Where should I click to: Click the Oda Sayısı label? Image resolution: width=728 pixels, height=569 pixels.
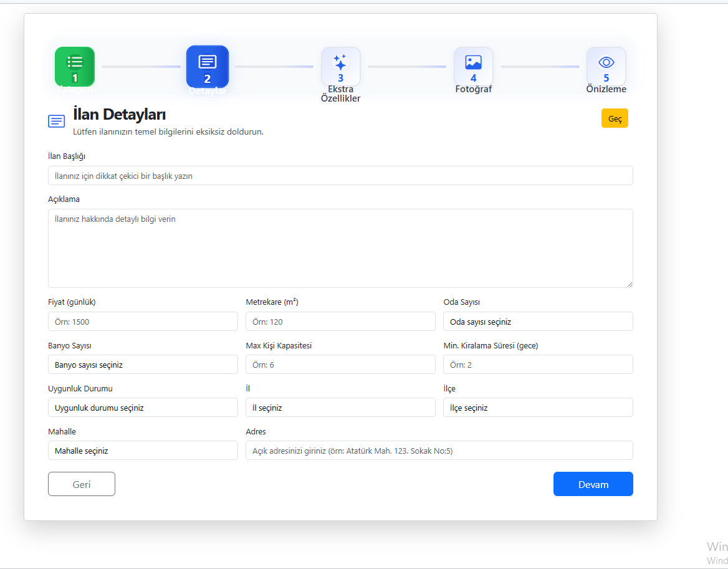point(461,302)
